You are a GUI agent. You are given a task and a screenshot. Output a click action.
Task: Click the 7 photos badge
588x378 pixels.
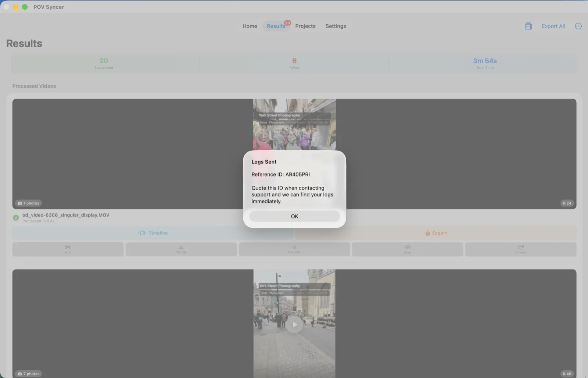pos(28,374)
